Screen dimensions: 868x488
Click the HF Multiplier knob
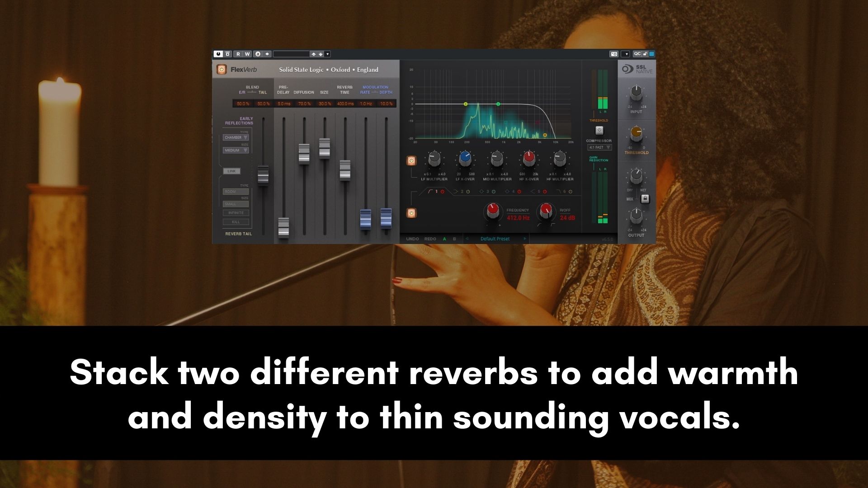click(560, 159)
